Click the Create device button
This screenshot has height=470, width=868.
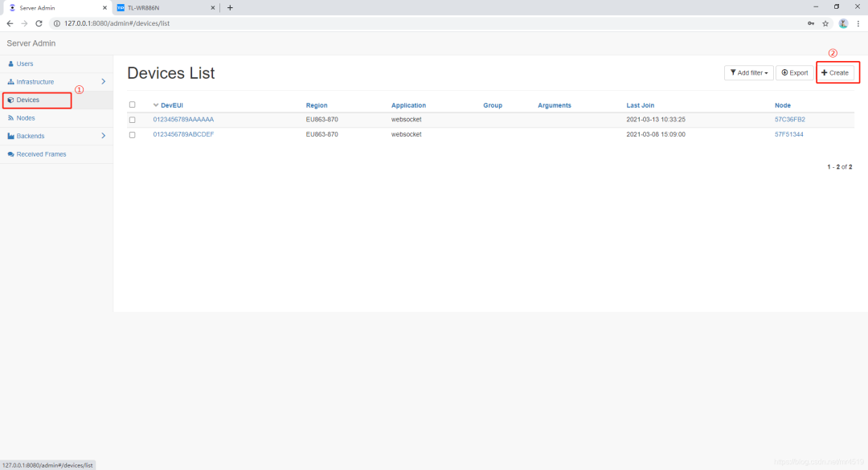tap(835, 72)
